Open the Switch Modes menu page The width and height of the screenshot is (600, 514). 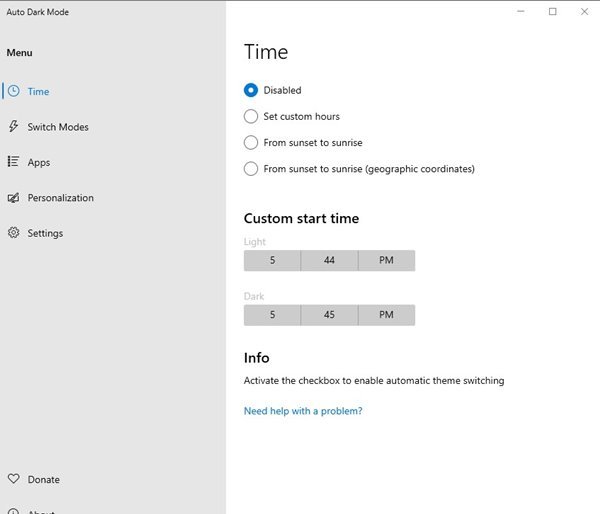pyautogui.click(x=58, y=127)
